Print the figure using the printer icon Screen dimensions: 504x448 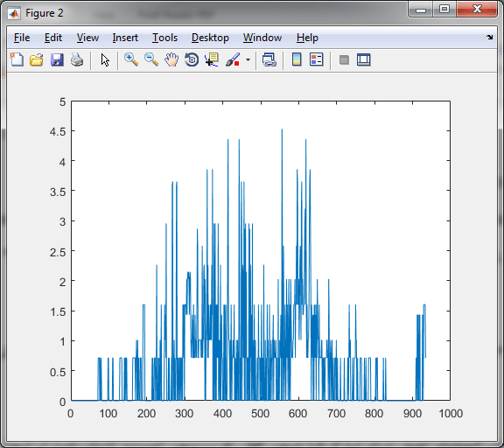77,59
